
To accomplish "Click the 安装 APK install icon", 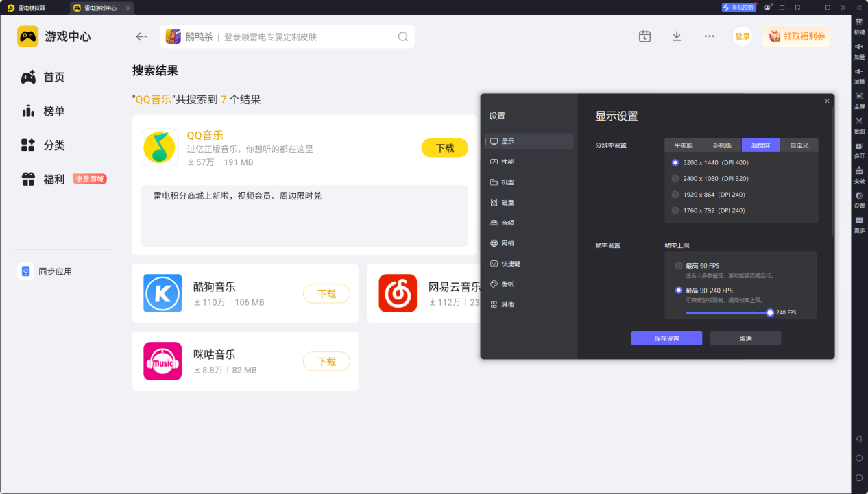I will (859, 171).
